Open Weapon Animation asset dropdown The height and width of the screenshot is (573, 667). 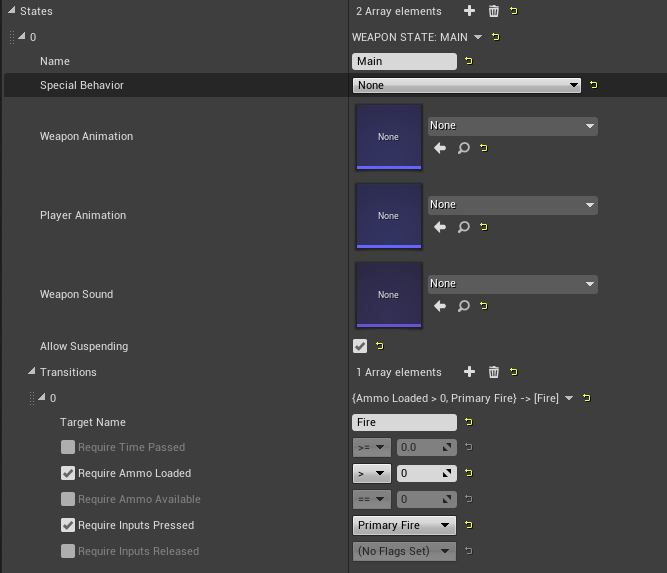point(513,126)
